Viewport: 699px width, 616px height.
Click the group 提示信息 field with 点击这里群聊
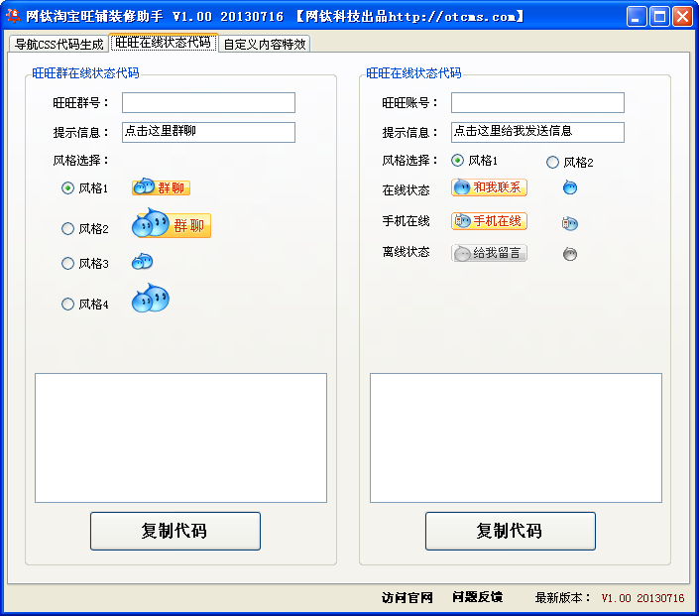point(208,132)
